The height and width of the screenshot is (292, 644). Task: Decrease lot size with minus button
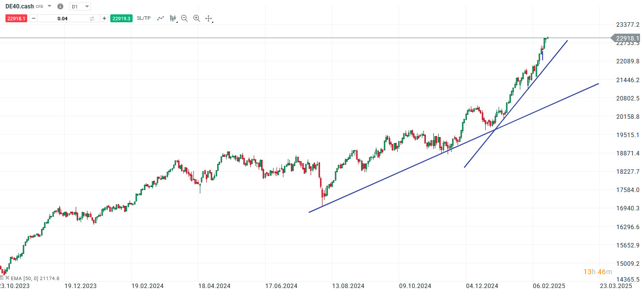[x=34, y=18]
